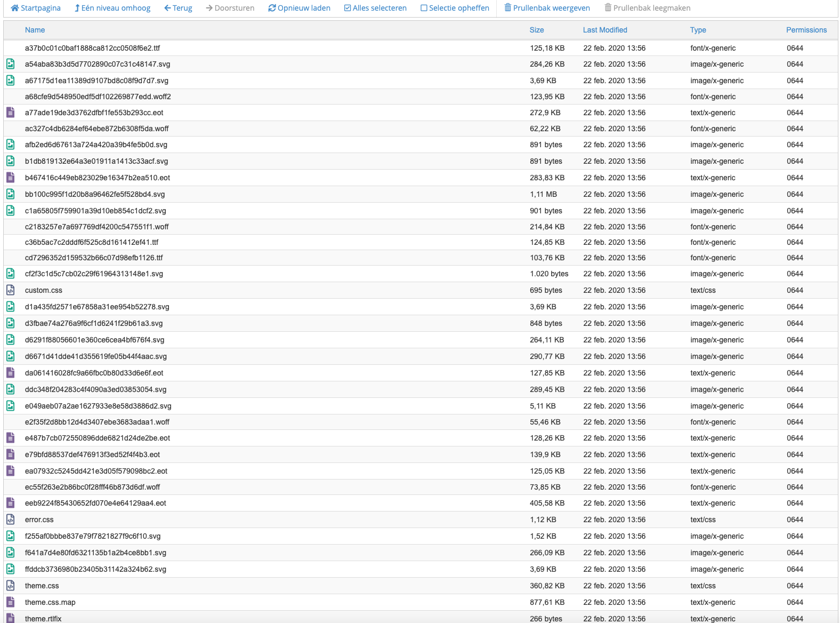Click document icon of da061416028fc9a66fbc0b80d33d6e6f.eot
Viewport: 840px width, 623px height.
(10, 373)
